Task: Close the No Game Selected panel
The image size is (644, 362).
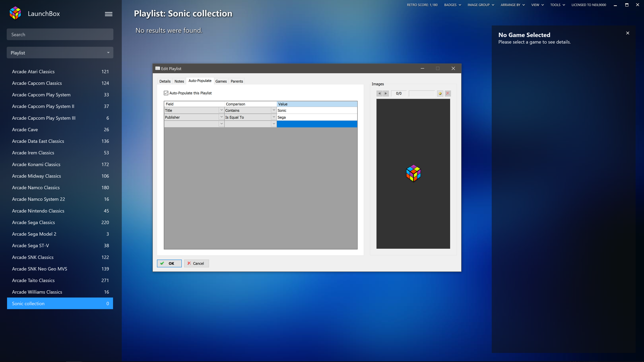Action: pyautogui.click(x=628, y=33)
